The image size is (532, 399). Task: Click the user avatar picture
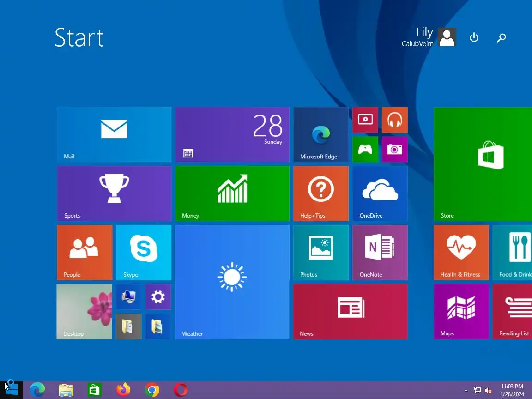point(447,37)
